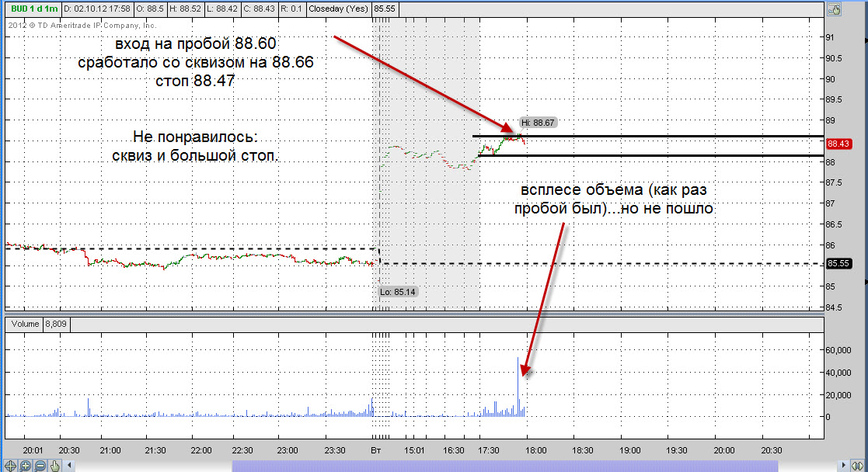Click the Closeday value 85.55 in header

(x=385, y=9)
